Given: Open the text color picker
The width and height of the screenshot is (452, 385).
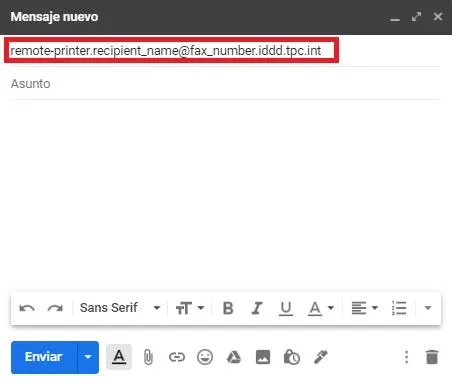Looking at the screenshot, I should [x=320, y=308].
